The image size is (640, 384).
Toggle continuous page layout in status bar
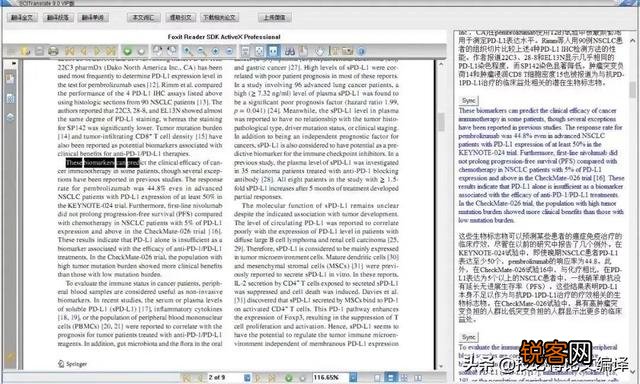pos(390,377)
